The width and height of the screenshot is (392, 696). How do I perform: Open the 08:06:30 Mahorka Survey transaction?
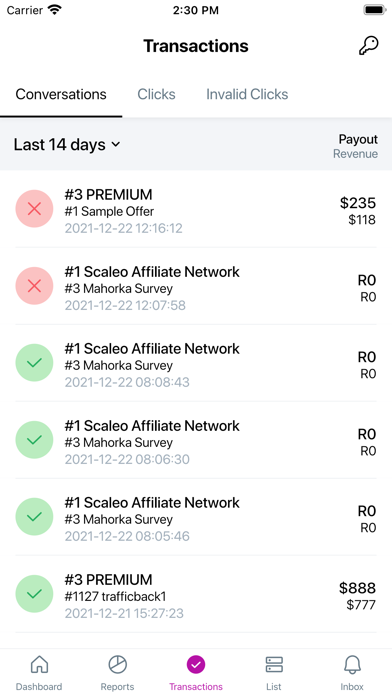coord(196,440)
